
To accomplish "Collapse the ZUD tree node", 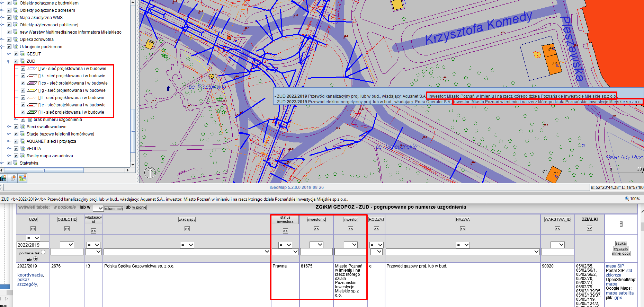I will click(9, 61).
